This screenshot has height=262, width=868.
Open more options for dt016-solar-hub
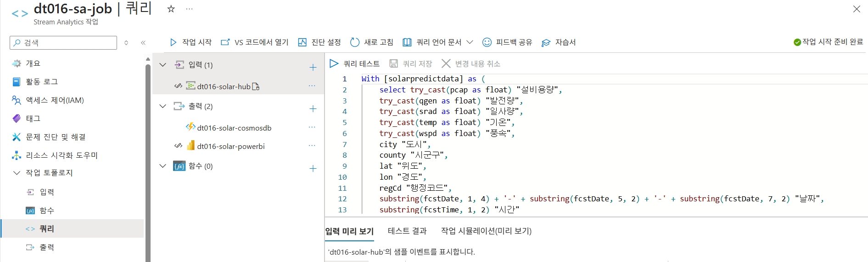click(x=312, y=86)
